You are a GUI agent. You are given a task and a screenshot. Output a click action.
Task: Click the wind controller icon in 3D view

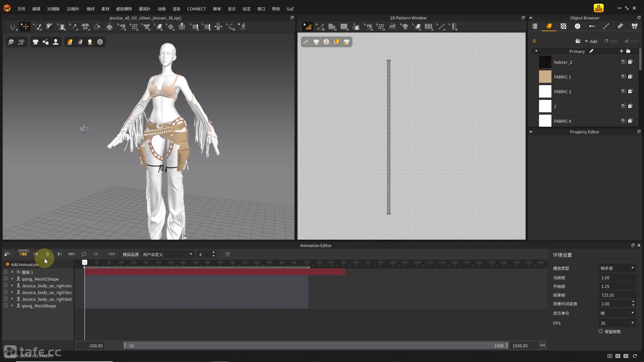coord(84,129)
